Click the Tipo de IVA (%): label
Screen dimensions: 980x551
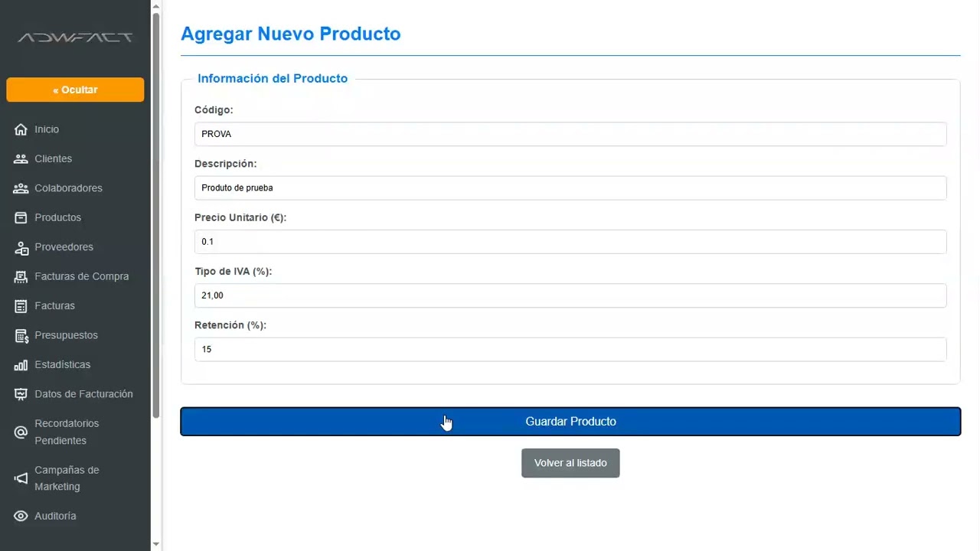pyautogui.click(x=234, y=271)
